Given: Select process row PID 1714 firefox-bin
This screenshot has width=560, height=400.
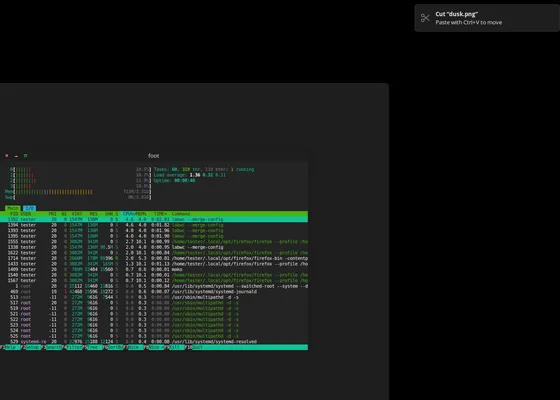Looking at the screenshot, I should click(x=154, y=258).
